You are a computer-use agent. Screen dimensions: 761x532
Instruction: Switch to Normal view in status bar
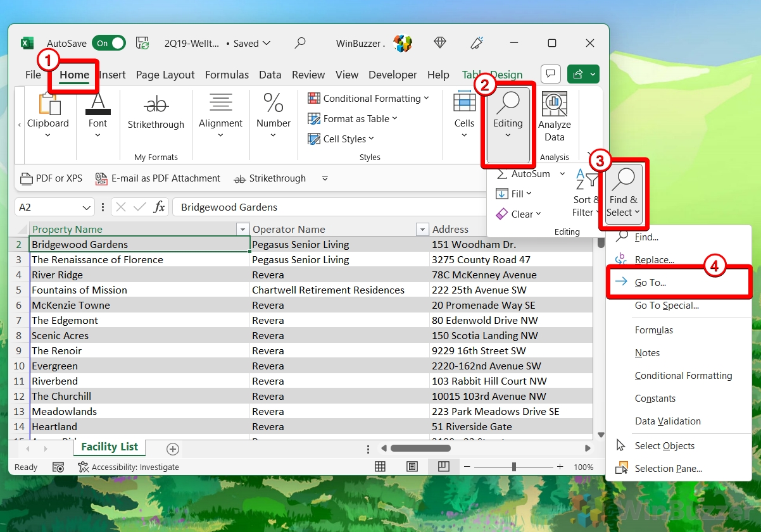[x=380, y=467]
